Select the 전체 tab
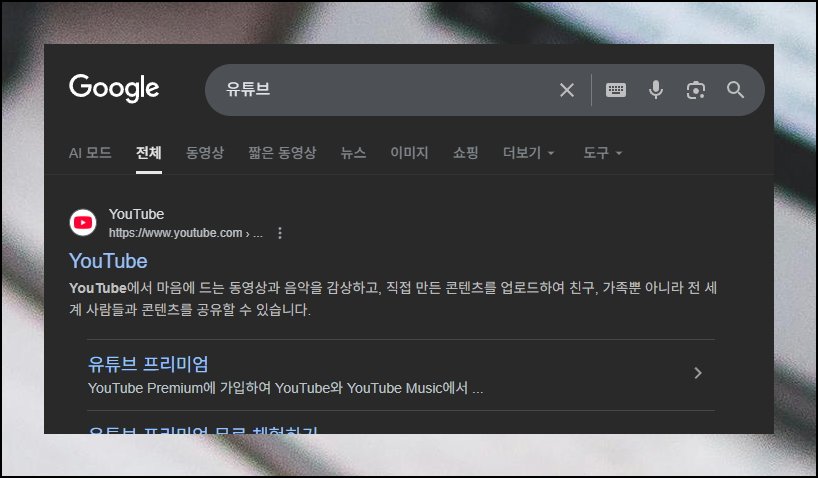 (149, 153)
